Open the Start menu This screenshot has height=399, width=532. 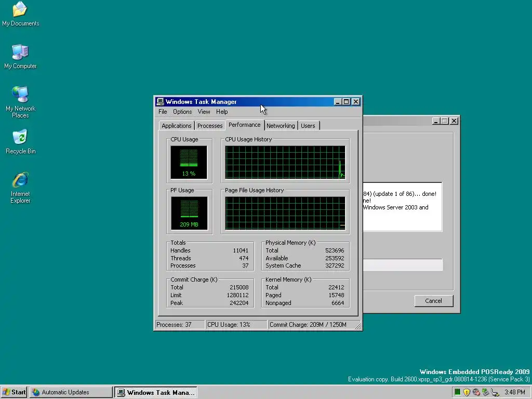[x=14, y=392]
